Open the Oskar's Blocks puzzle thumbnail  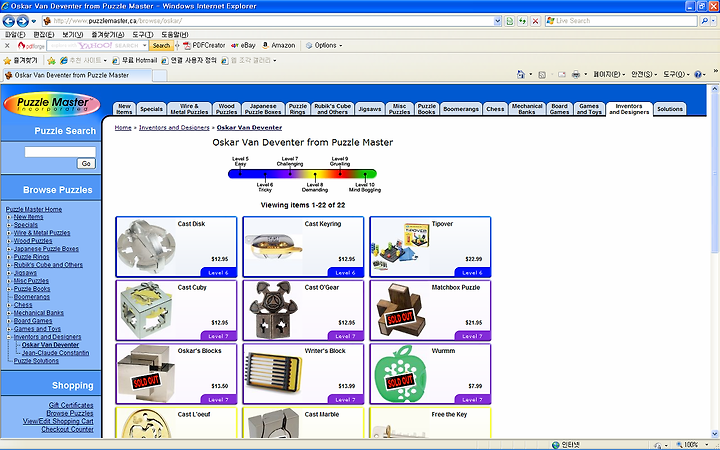tap(146, 374)
